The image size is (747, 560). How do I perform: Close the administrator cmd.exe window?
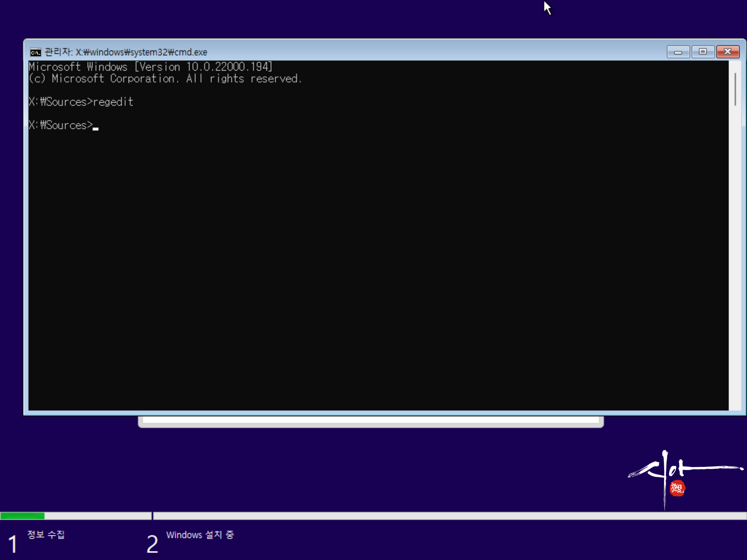click(727, 52)
